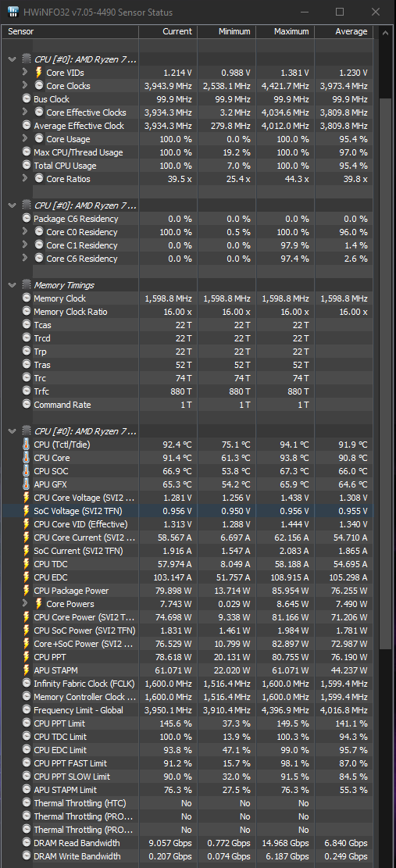
Task: Click the thermometer icon beside CPU (Tctl/Tdie)
Action: (x=27, y=445)
